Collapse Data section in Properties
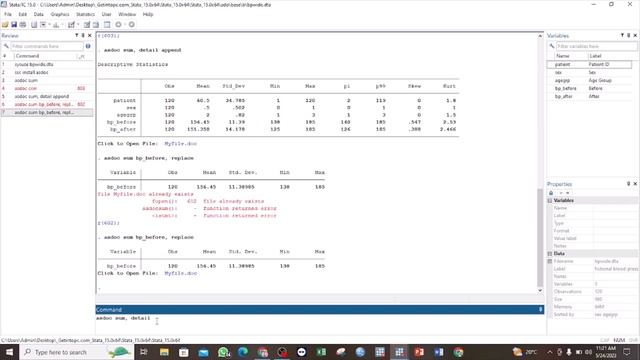640x360 pixels. [550, 253]
